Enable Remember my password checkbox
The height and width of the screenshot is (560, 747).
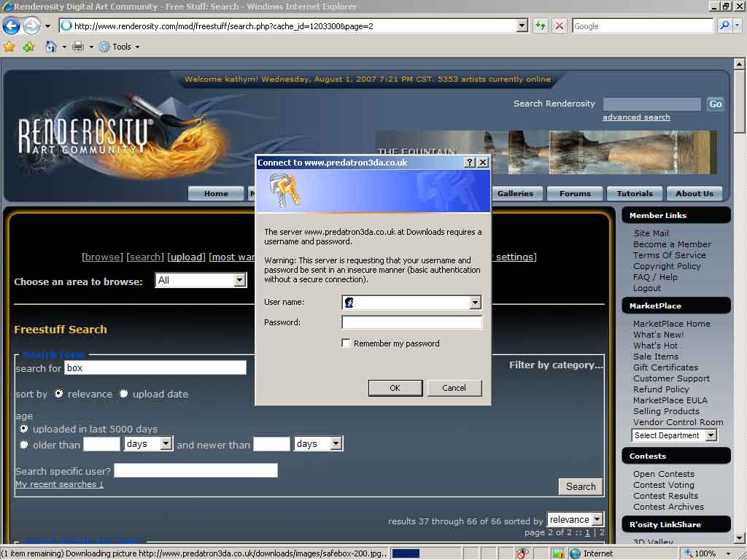click(347, 343)
